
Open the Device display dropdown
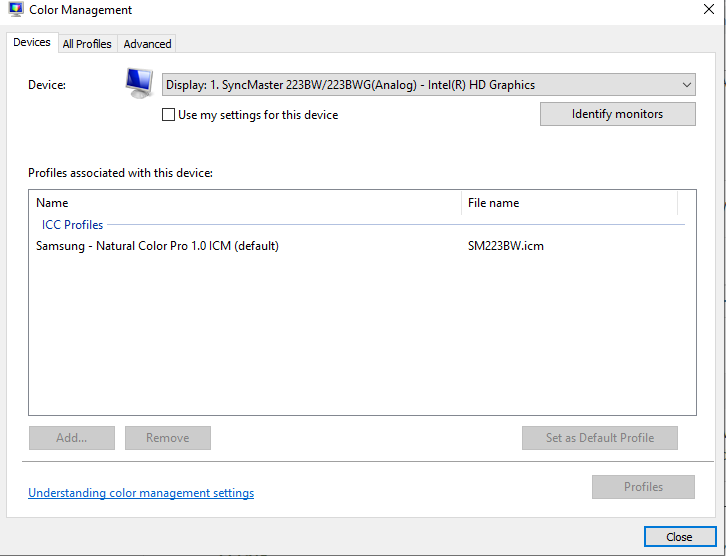[428, 85]
